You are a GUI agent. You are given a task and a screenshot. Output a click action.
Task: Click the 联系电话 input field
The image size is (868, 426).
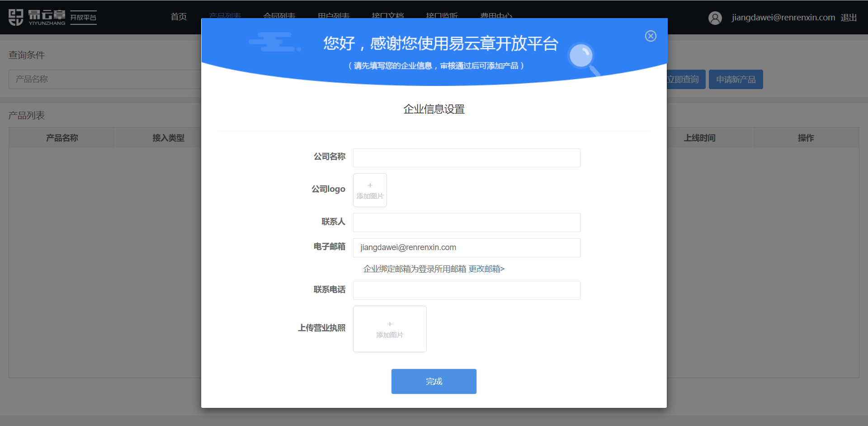tap(467, 290)
